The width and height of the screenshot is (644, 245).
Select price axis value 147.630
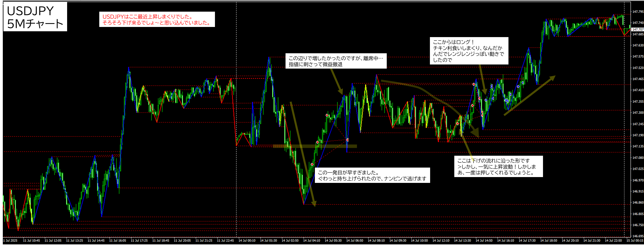pos(638,45)
